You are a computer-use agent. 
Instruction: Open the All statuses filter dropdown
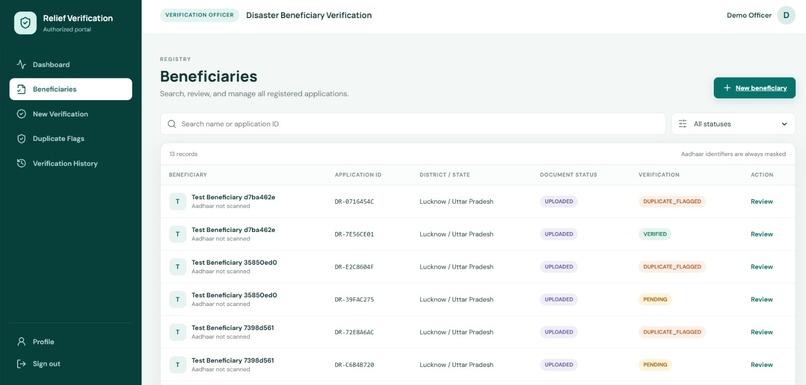point(734,124)
